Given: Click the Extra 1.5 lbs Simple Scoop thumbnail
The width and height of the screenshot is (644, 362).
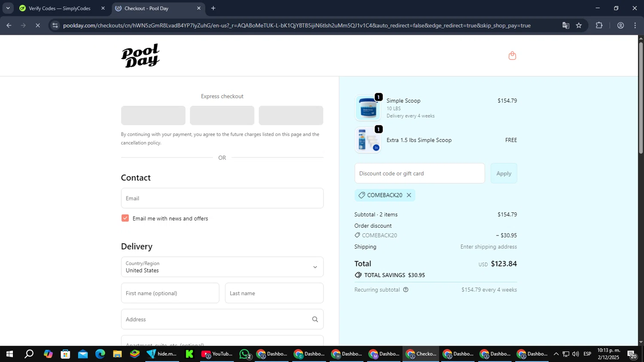Looking at the screenshot, I should [x=368, y=140].
